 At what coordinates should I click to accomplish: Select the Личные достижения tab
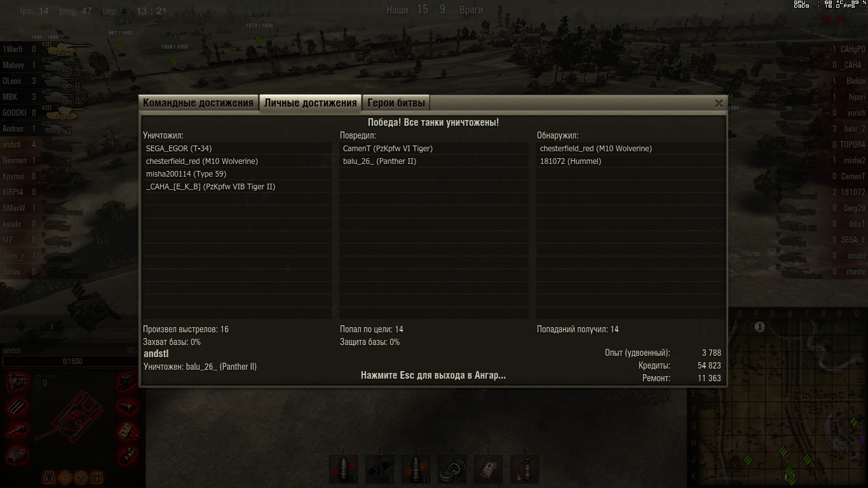(310, 103)
